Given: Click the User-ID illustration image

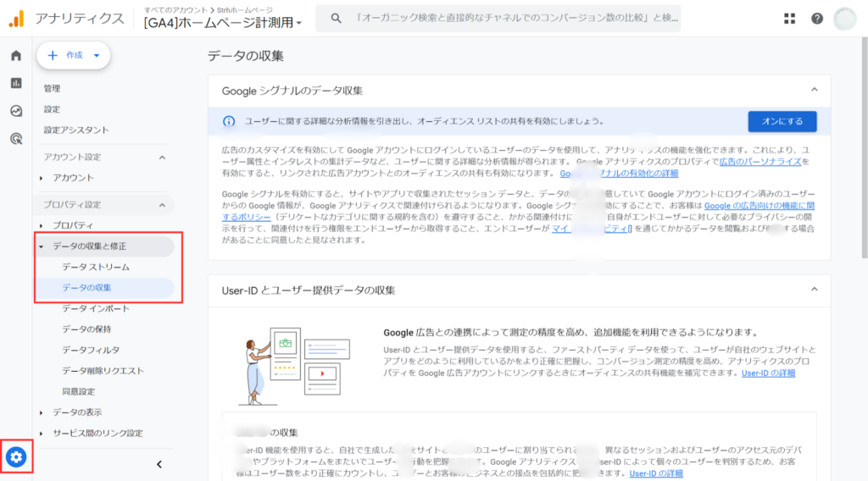Looking at the screenshot, I should click(x=294, y=366).
